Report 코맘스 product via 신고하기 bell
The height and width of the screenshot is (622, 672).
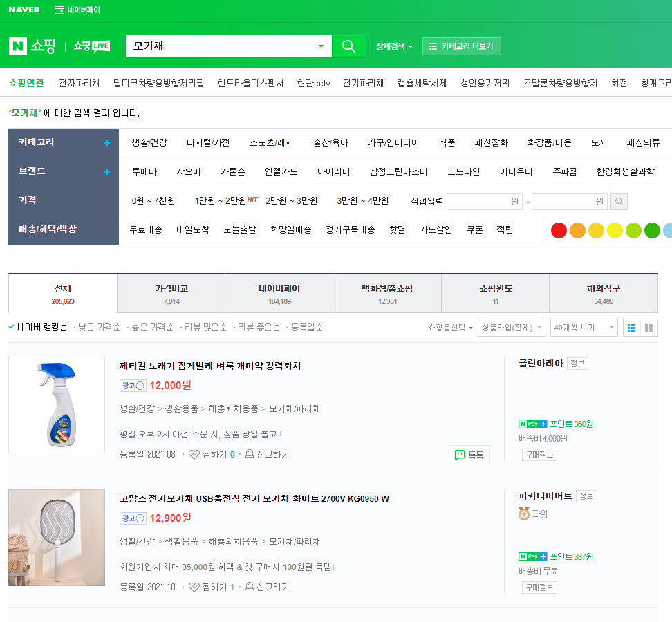pos(267,587)
